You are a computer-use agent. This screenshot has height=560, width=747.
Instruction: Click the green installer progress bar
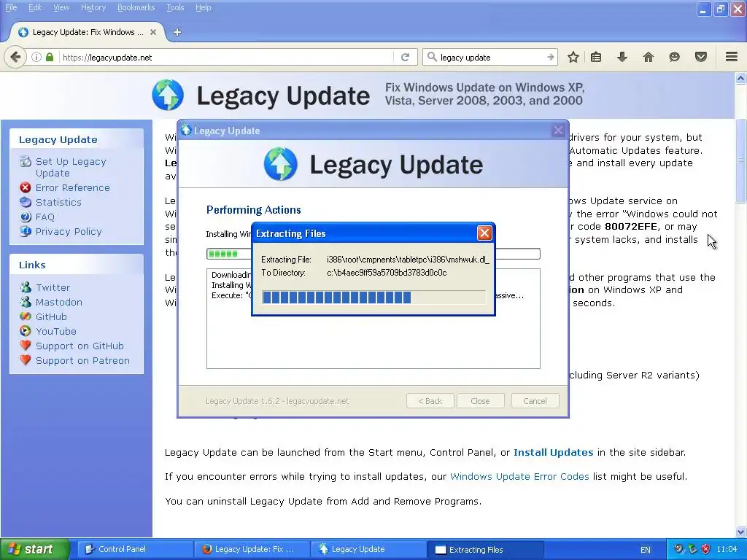(x=373, y=253)
